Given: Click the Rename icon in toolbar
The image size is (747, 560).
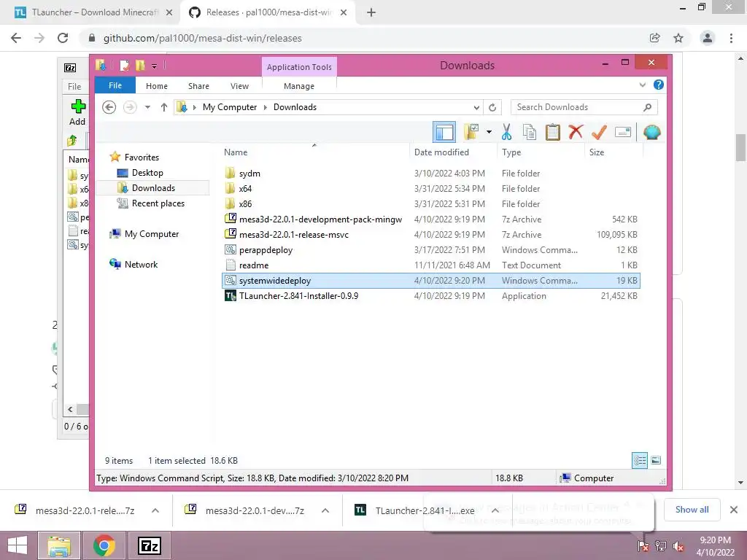Looking at the screenshot, I should pos(623,132).
